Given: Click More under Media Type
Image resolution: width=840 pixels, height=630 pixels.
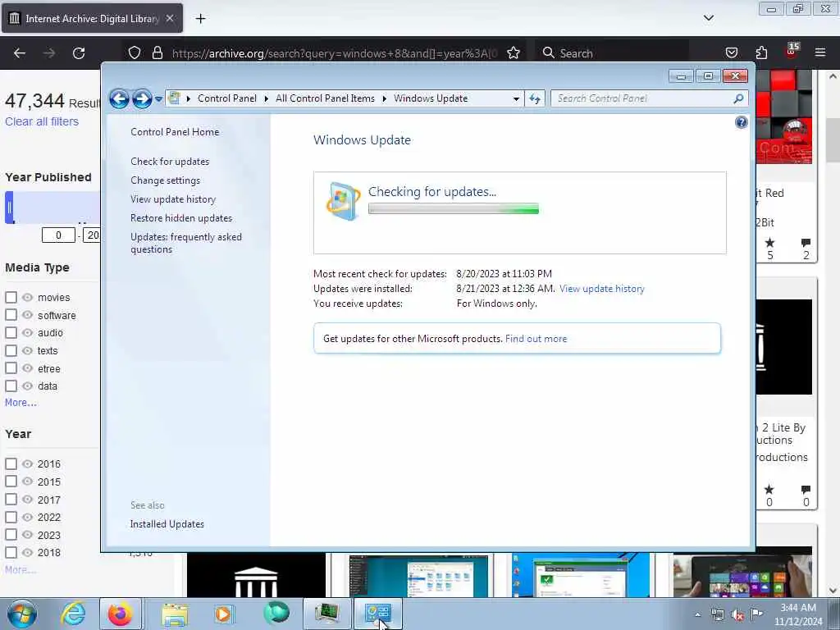Looking at the screenshot, I should 21,402.
